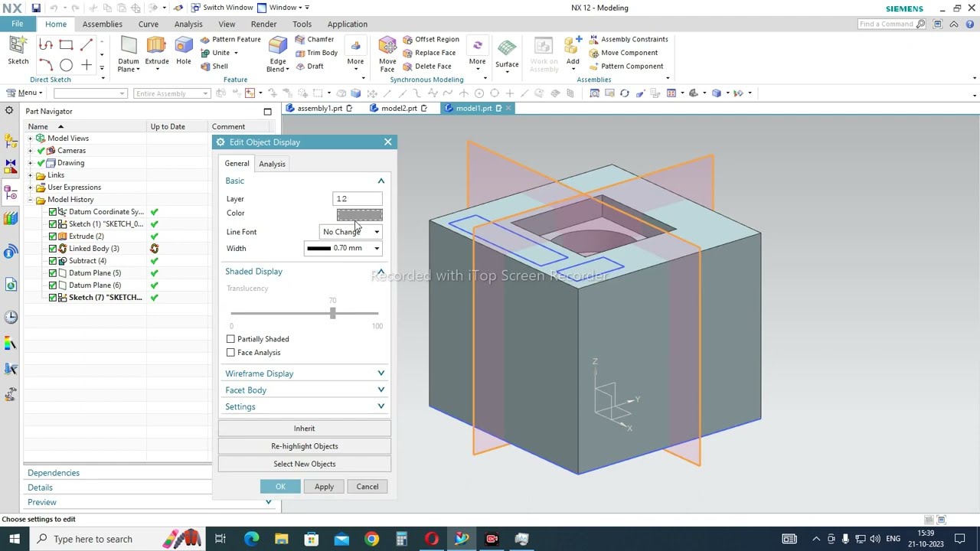Viewport: 980px width, 551px height.
Task: Click the Layer input field
Action: pyautogui.click(x=358, y=199)
